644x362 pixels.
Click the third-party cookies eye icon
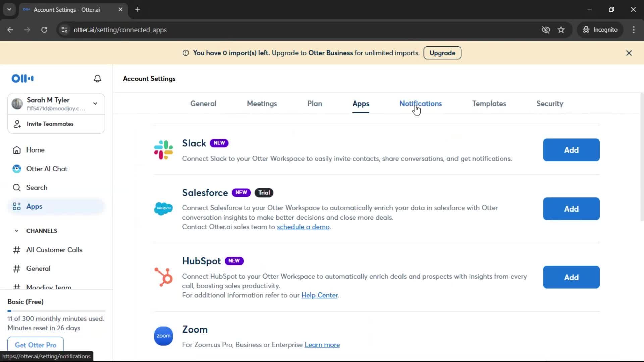click(546, 30)
